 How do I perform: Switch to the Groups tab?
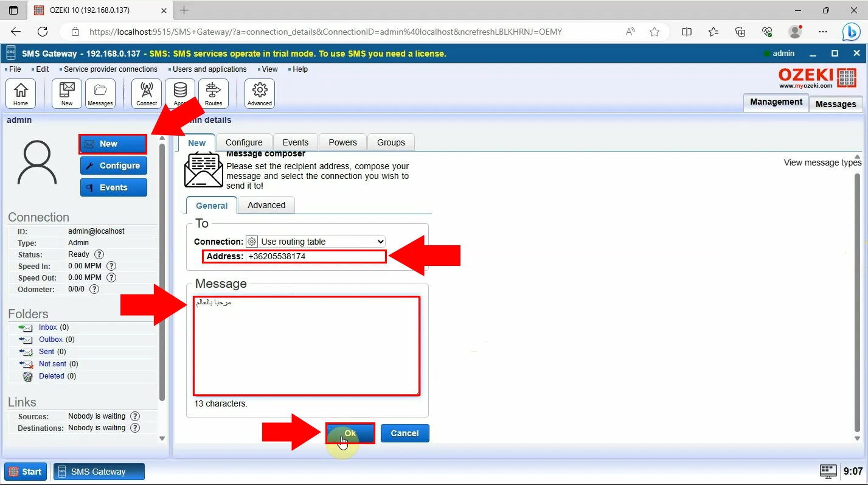point(391,142)
